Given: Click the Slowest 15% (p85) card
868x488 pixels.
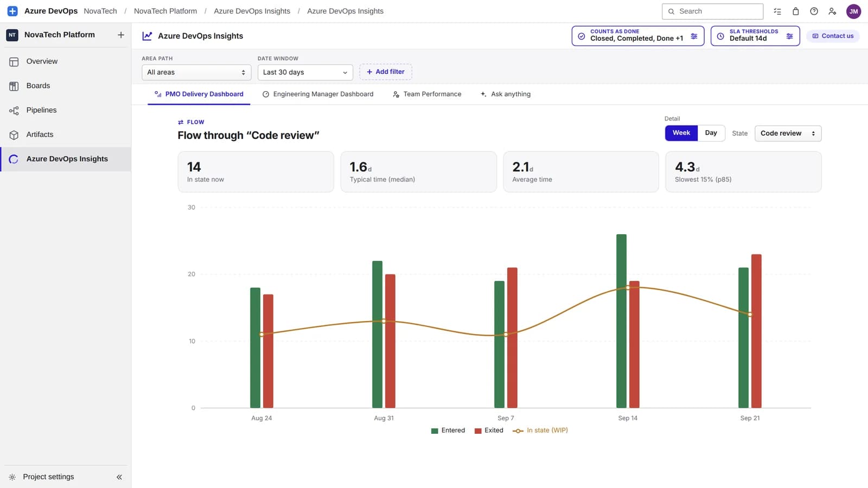Looking at the screenshot, I should point(743,172).
